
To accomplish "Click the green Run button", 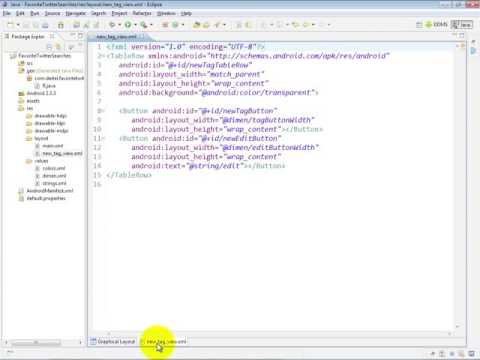I will click(128, 25).
